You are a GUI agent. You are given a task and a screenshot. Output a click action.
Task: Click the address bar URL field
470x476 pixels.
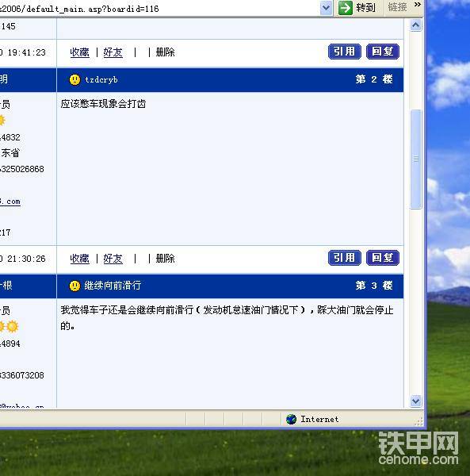159,8
